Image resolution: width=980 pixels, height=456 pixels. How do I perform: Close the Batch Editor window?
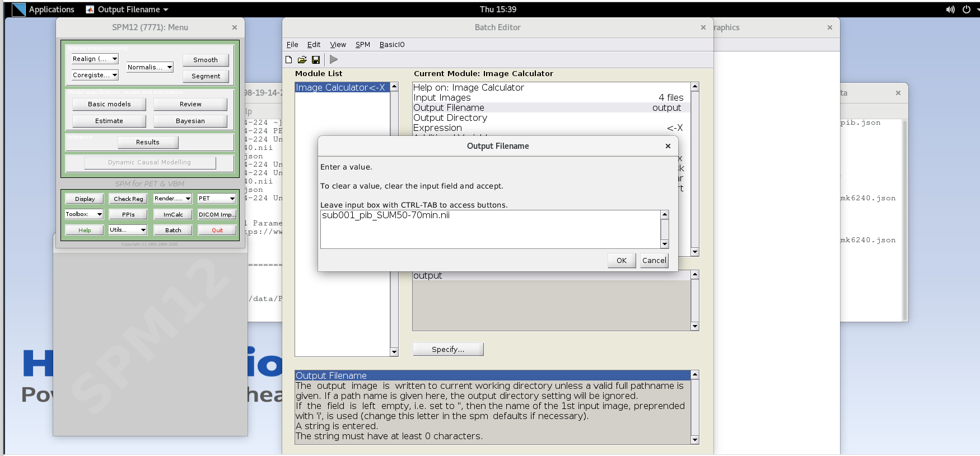tap(703, 27)
